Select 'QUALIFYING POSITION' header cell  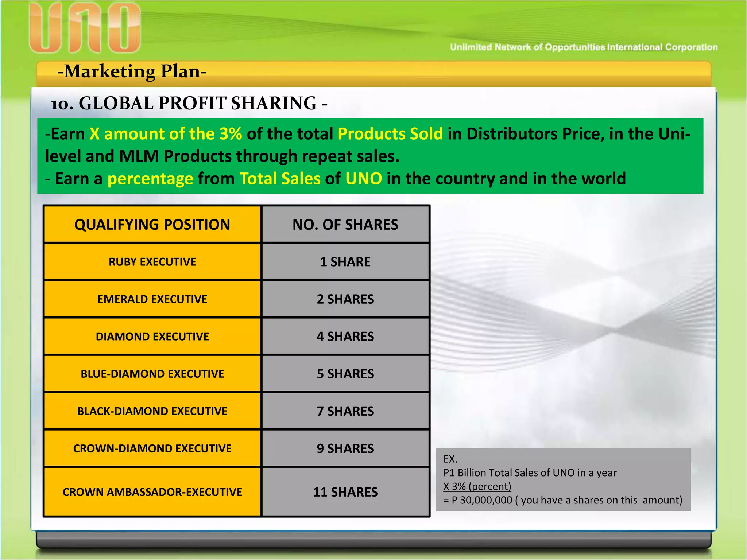point(152,224)
